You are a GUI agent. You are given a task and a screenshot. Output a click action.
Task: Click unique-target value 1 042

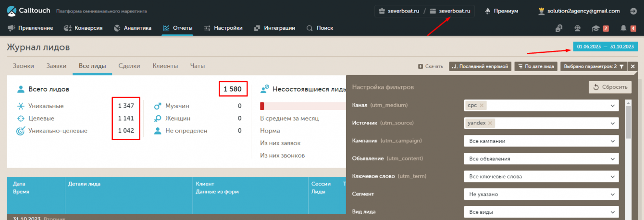(126, 130)
